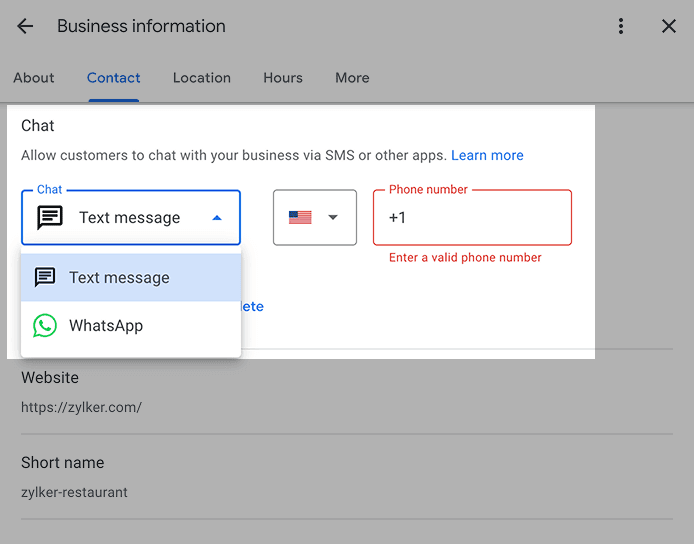The height and width of the screenshot is (544, 694).
Task: Click the blue dropdown arrow in Chat field
Action: [x=217, y=218]
